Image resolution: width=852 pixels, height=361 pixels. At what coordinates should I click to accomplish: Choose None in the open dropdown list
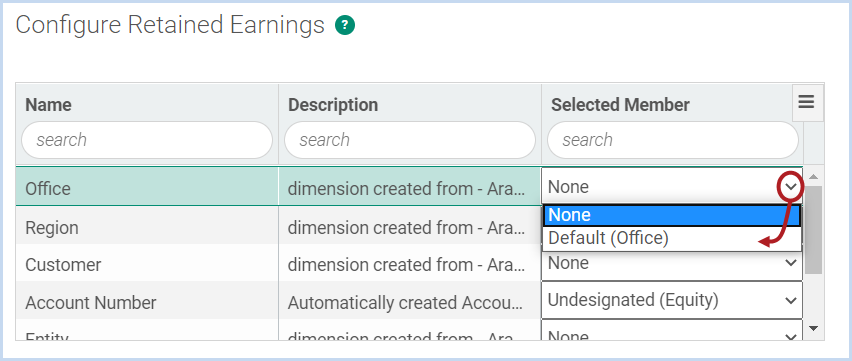[672, 215]
